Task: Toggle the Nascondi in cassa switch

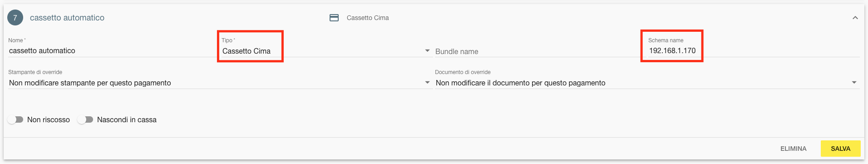Action: [x=85, y=119]
